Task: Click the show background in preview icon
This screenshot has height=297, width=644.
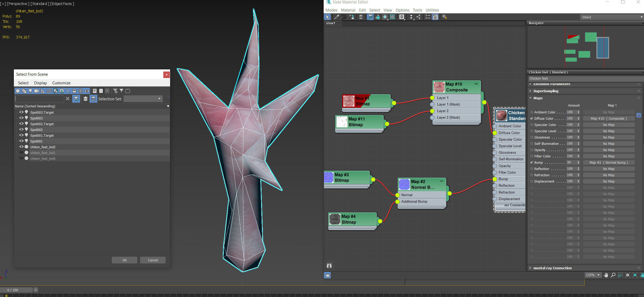Action: (x=392, y=17)
